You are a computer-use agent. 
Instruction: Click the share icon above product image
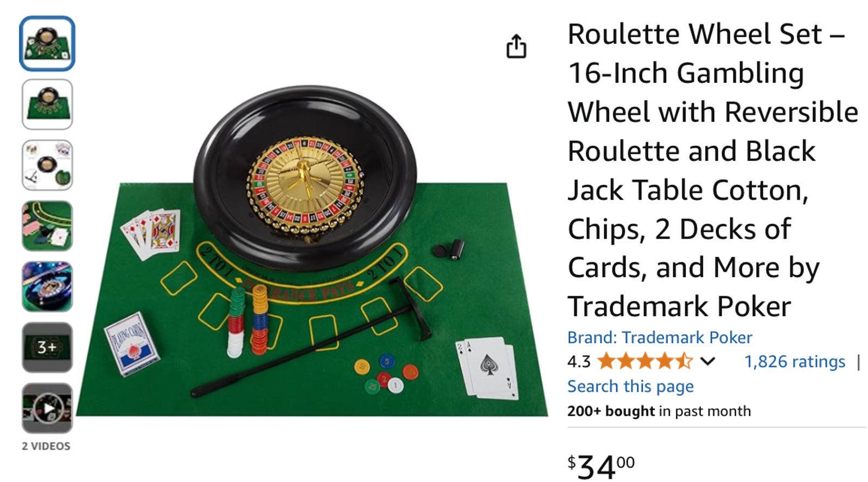point(516,46)
